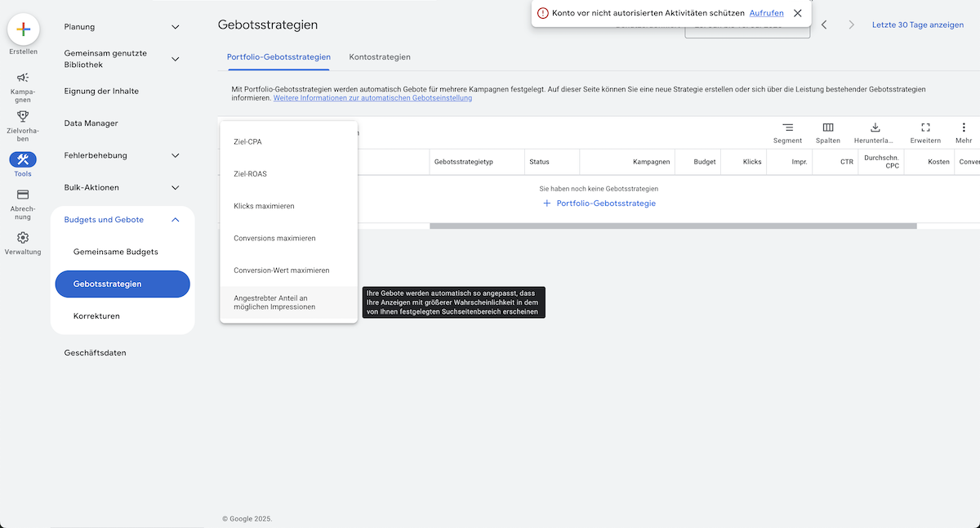Click the Segment icon in table toolbar
Screen dimensions: 980x528
tap(787, 128)
